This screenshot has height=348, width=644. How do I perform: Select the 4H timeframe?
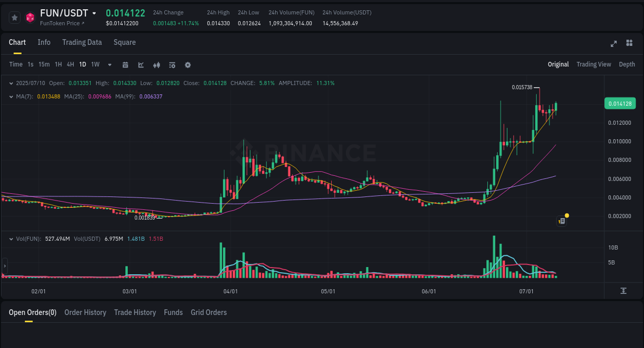tap(70, 64)
